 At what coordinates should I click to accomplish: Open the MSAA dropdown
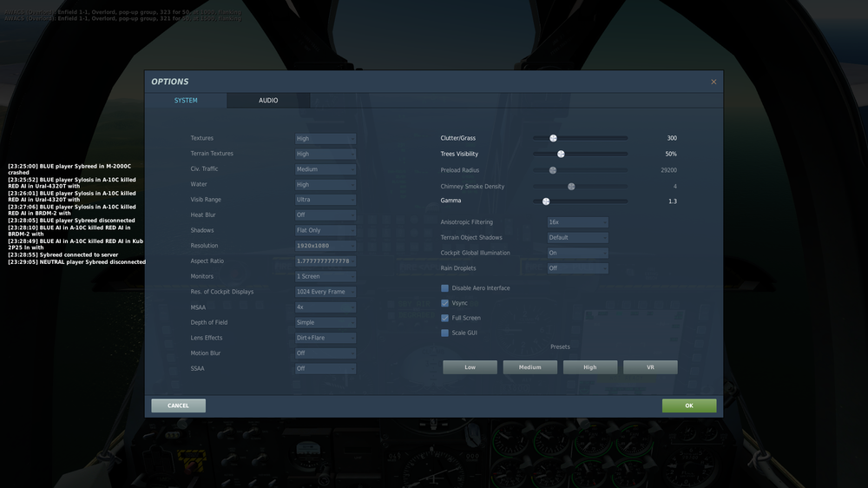tap(325, 307)
